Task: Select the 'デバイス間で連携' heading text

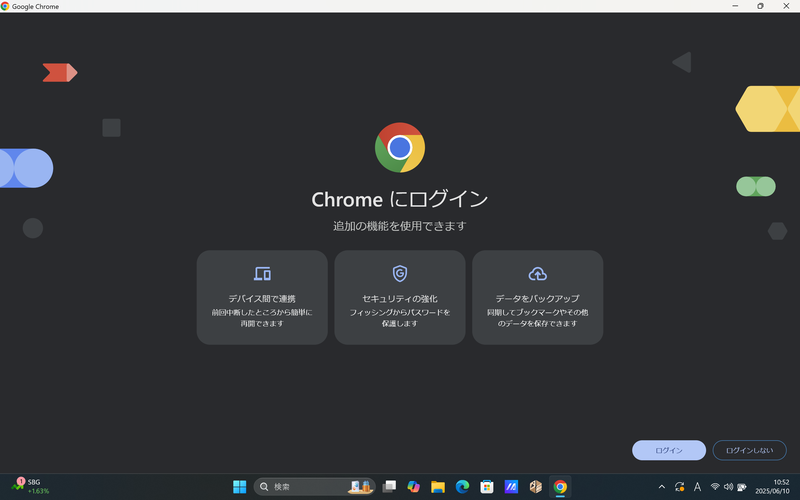Action: 262,298
